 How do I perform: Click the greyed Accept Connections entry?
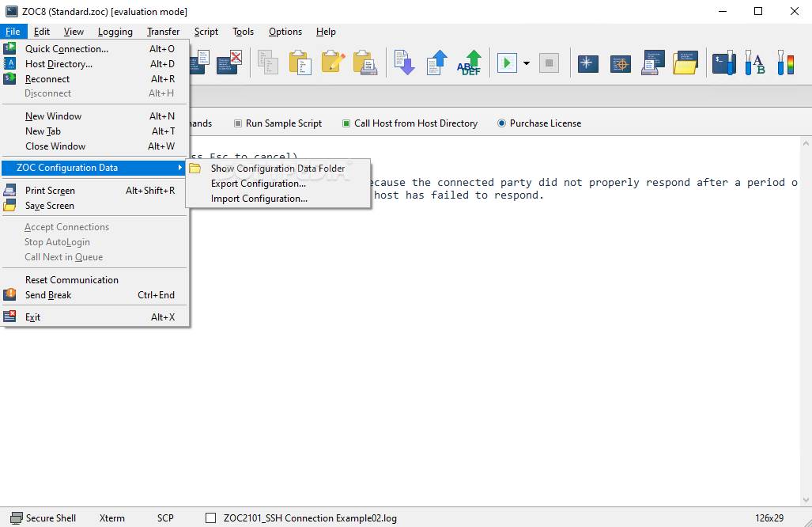point(94,227)
